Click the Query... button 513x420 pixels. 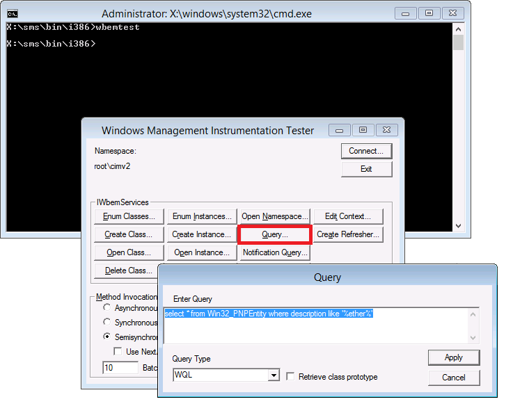pyautogui.click(x=275, y=234)
